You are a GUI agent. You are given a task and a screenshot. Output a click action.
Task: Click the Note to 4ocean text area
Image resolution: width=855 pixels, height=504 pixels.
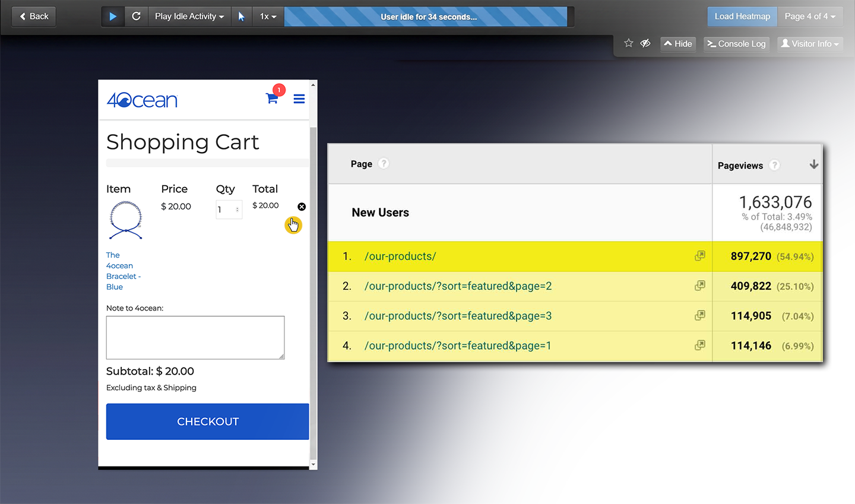coord(195,338)
